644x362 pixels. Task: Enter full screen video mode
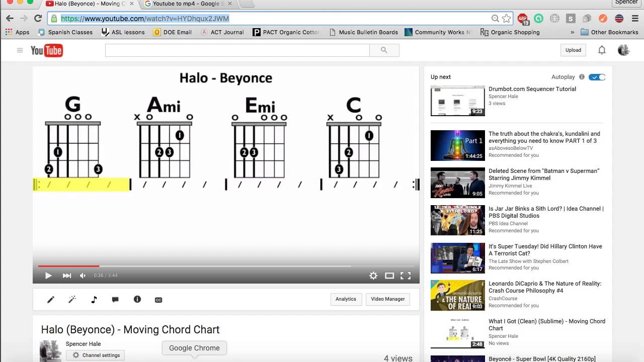[406, 276]
